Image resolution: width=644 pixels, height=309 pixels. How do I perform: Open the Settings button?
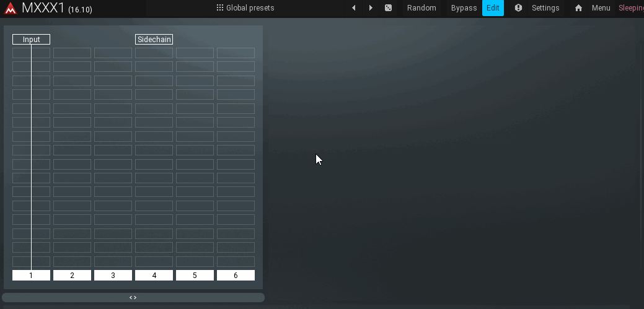(x=545, y=8)
